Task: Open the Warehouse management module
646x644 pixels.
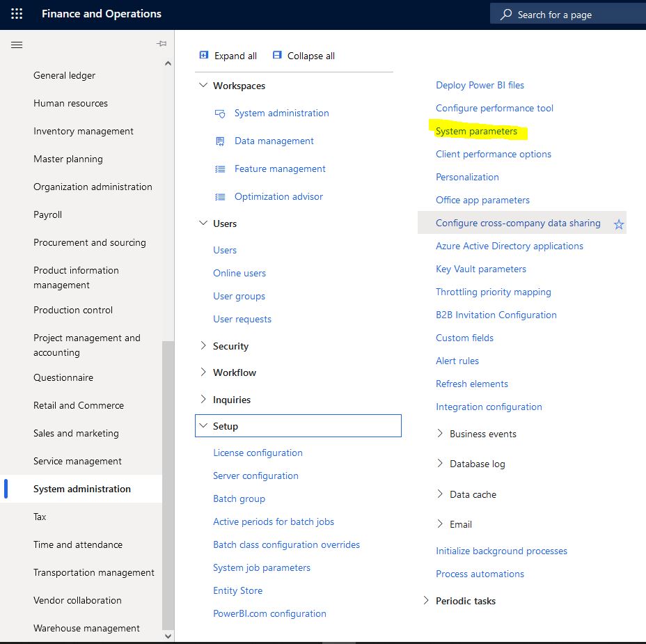Action: pyautogui.click(x=86, y=628)
